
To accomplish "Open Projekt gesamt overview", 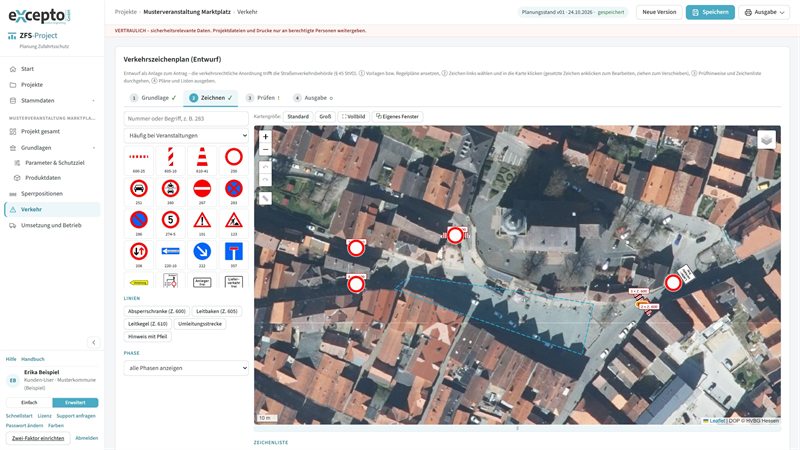I will [52, 132].
